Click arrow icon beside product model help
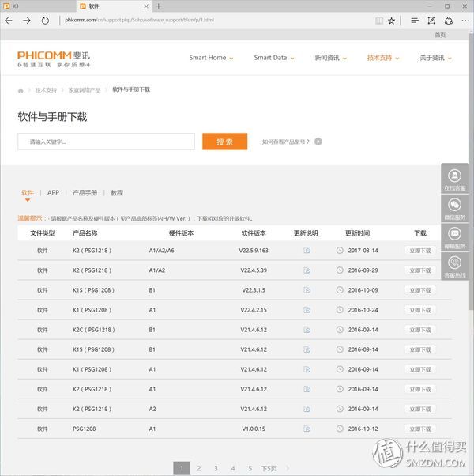The height and width of the screenshot is (476, 474). [x=318, y=142]
